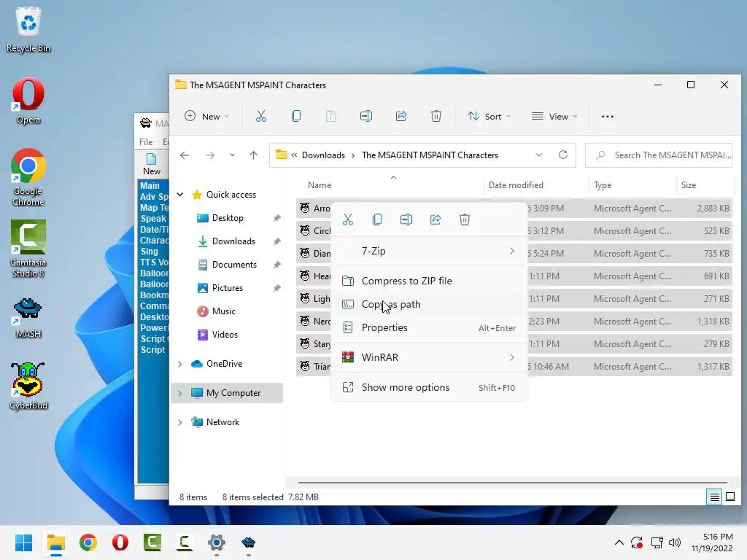The height and width of the screenshot is (560, 747).
Task: Expand Network tree node
Action: tap(180, 422)
